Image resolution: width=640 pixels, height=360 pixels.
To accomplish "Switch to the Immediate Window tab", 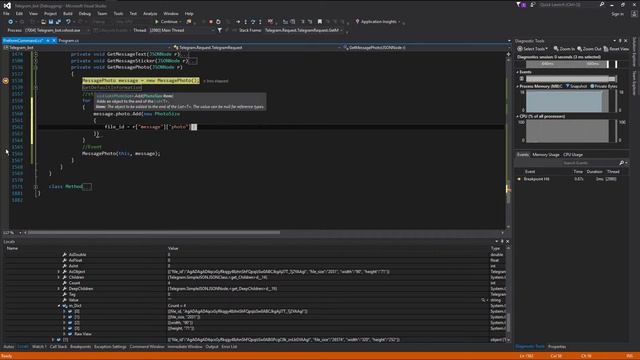I will [x=185, y=347].
